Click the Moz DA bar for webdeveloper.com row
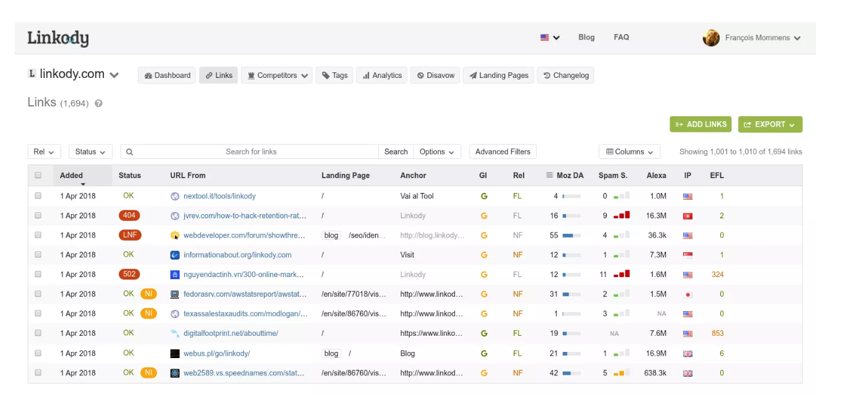868x415 pixels. [571, 236]
